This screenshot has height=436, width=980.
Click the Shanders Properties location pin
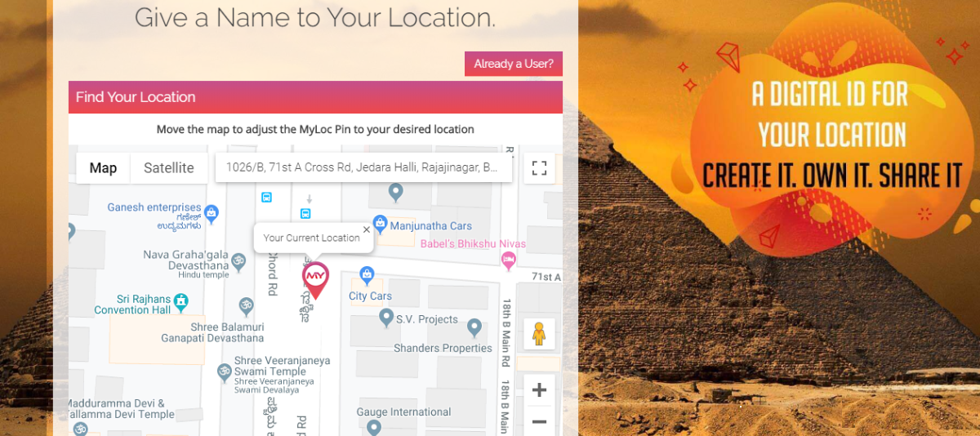474,327
